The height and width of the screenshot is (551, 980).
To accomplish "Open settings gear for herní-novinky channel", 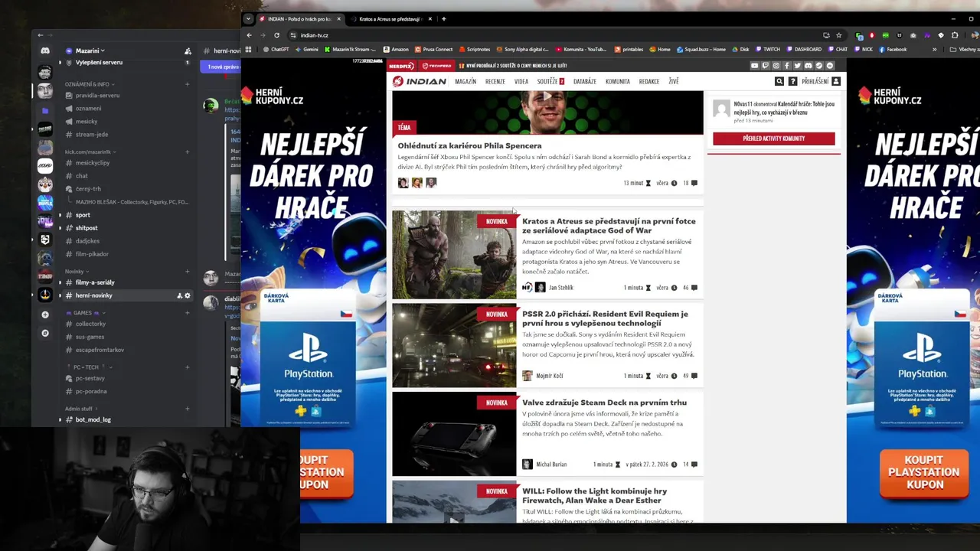I will tap(188, 295).
